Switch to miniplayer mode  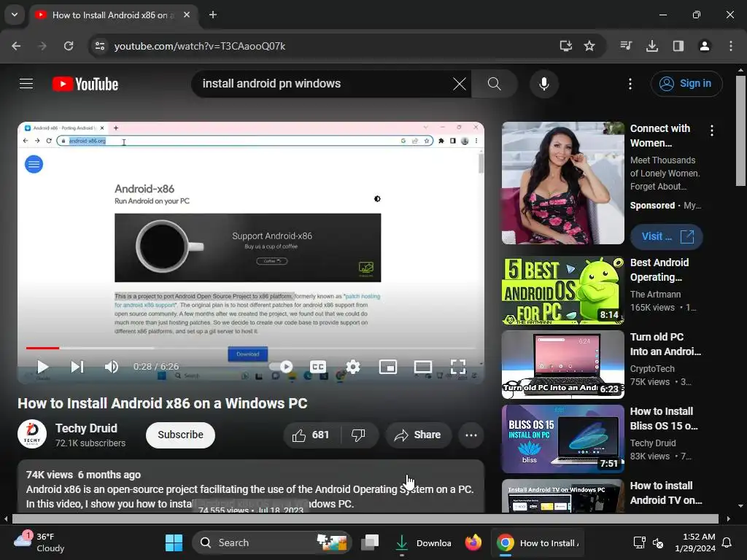388,367
